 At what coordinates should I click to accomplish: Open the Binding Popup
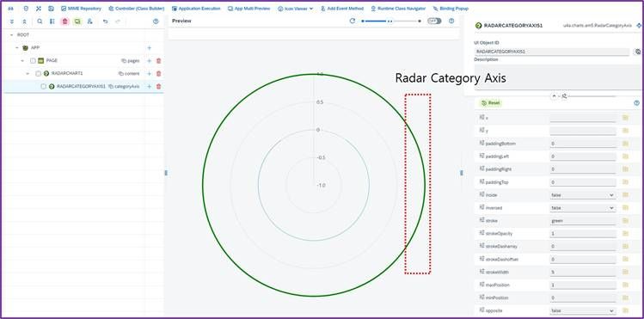pyautogui.click(x=451, y=9)
